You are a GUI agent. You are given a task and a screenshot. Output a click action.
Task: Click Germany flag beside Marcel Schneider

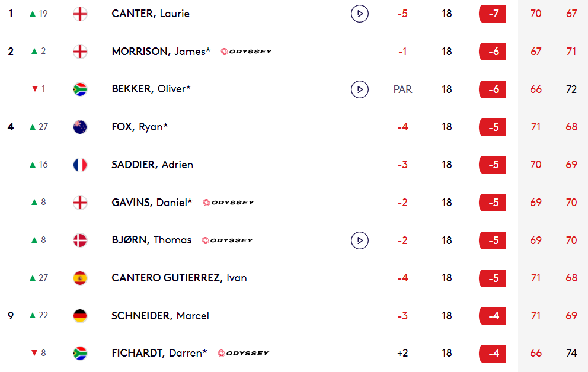80,316
